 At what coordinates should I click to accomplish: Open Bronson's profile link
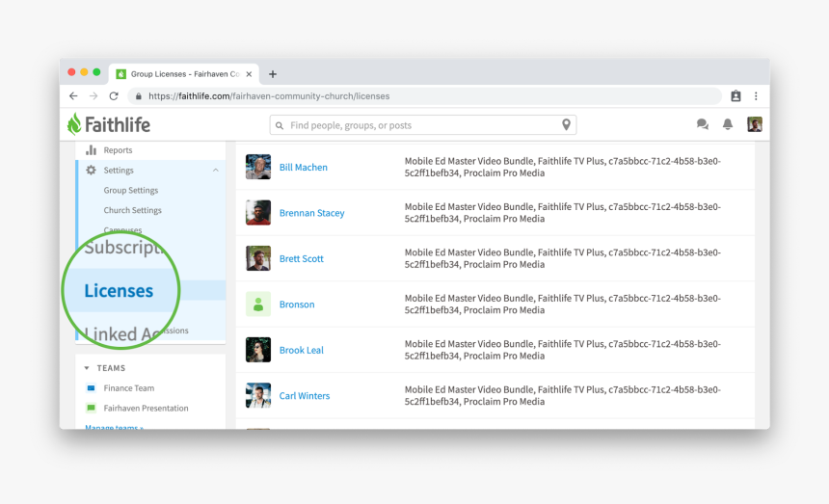pyautogui.click(x=297, y=305)
